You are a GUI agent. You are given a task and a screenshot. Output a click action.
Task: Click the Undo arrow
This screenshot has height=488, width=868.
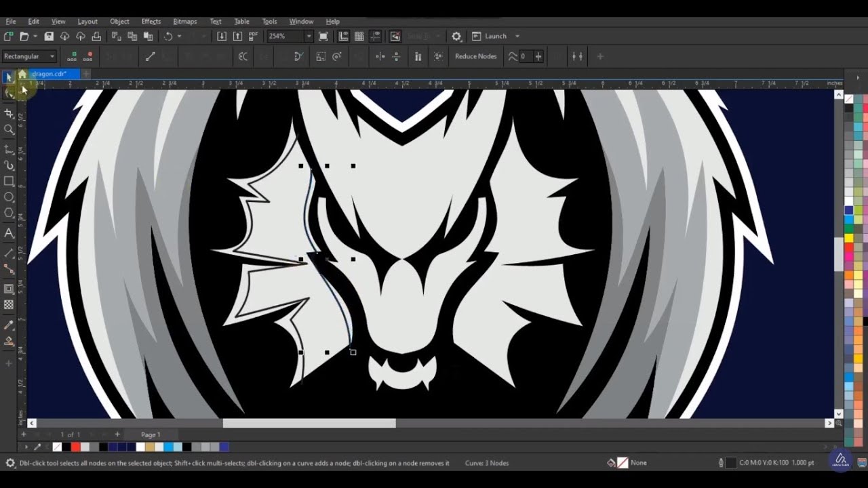click(168, 36)
